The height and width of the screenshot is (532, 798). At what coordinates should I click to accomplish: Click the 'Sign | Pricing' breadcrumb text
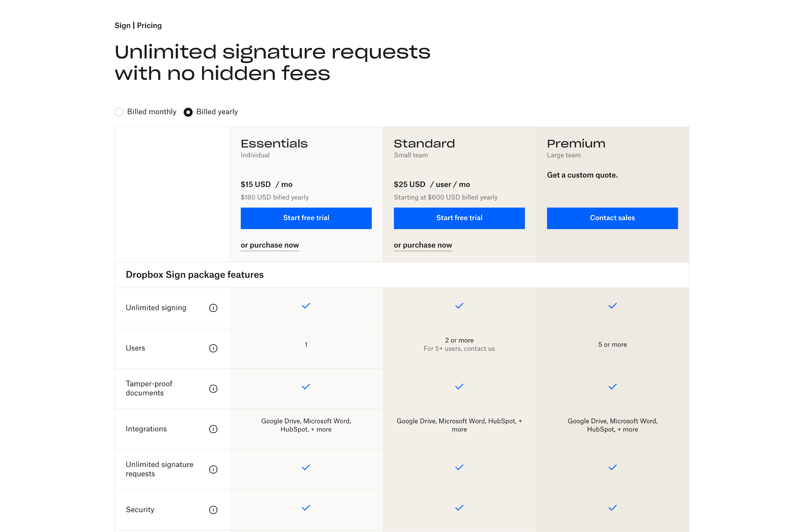click(138, 26)
